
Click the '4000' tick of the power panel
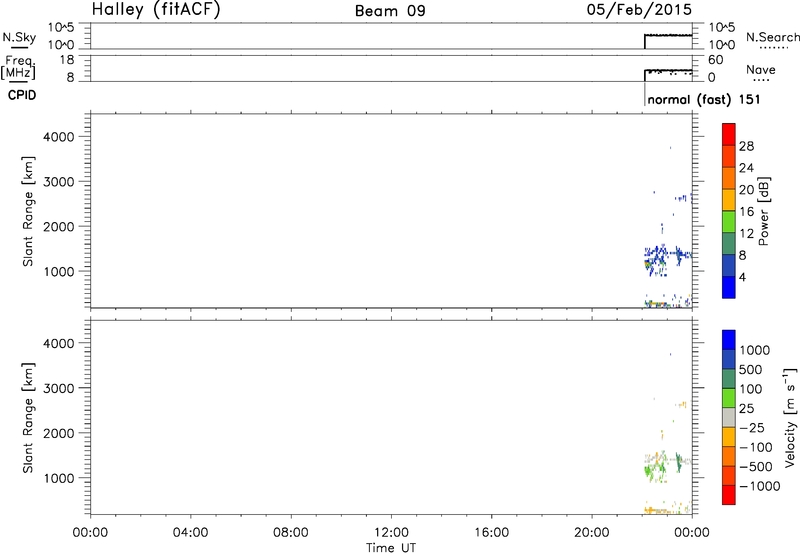click(59, 137)
